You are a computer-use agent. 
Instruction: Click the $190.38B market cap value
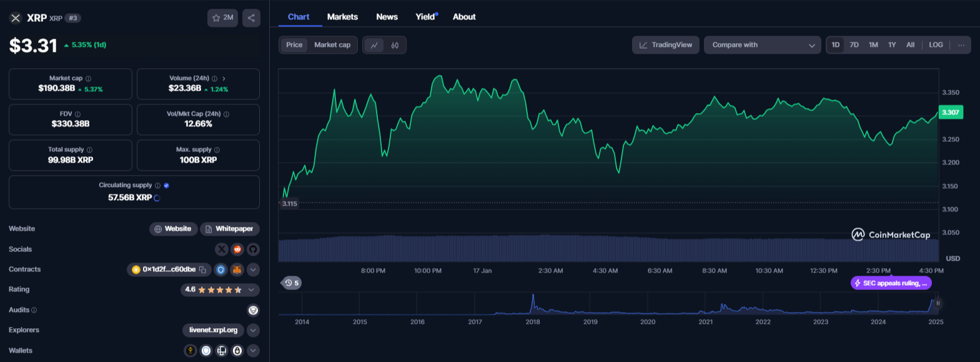56,88
